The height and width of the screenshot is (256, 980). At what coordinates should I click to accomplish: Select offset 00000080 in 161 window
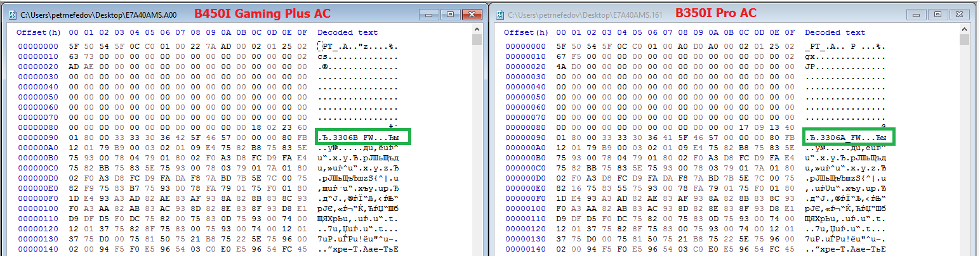(x=526, y=127)
